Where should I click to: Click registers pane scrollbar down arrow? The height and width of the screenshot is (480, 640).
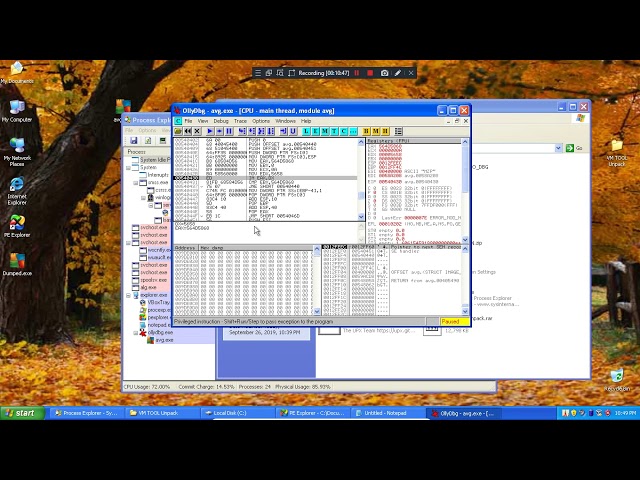tap(465, 240)
